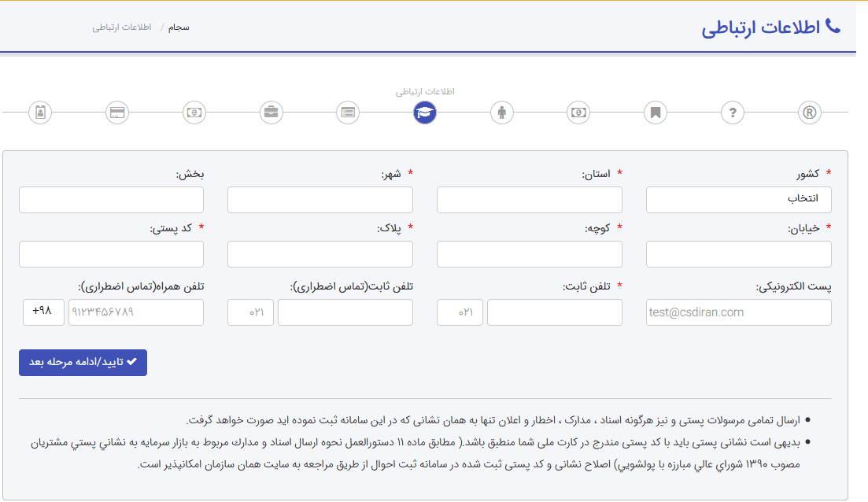868x502 pixels.
Task: Click the تایید/ادامه مرحله بعد button
Action: [x=82, y=362]
